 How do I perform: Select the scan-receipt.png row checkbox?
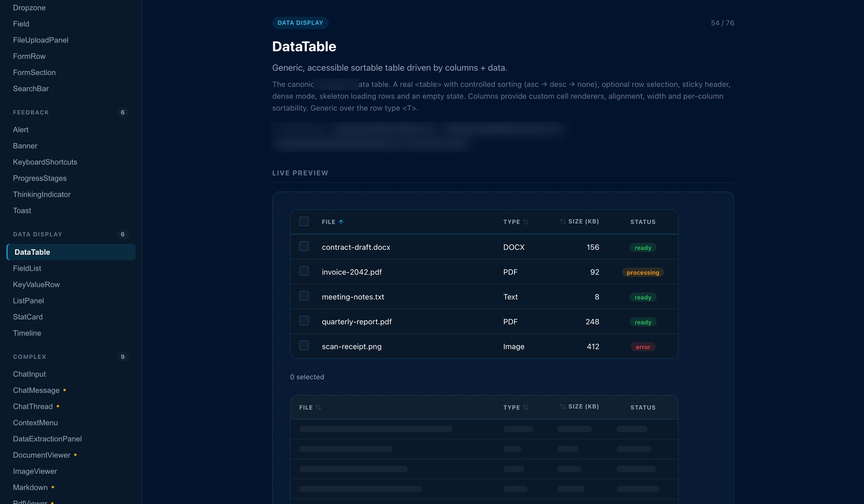point(304,345)
